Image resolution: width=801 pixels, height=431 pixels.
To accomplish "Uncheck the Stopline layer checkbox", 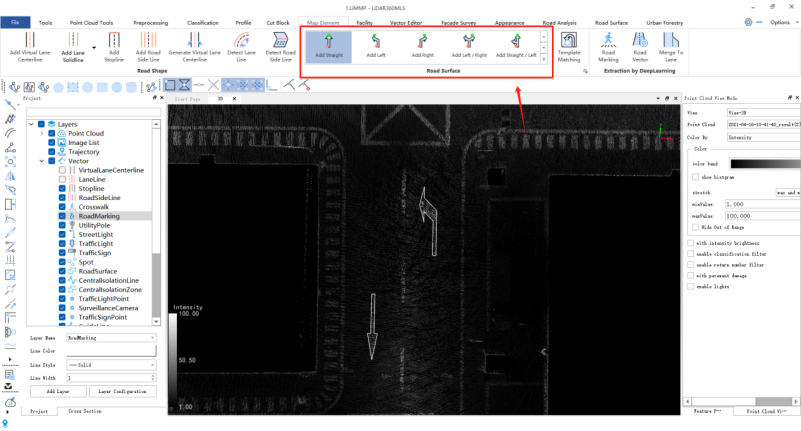I will click(x=62, y=188).
